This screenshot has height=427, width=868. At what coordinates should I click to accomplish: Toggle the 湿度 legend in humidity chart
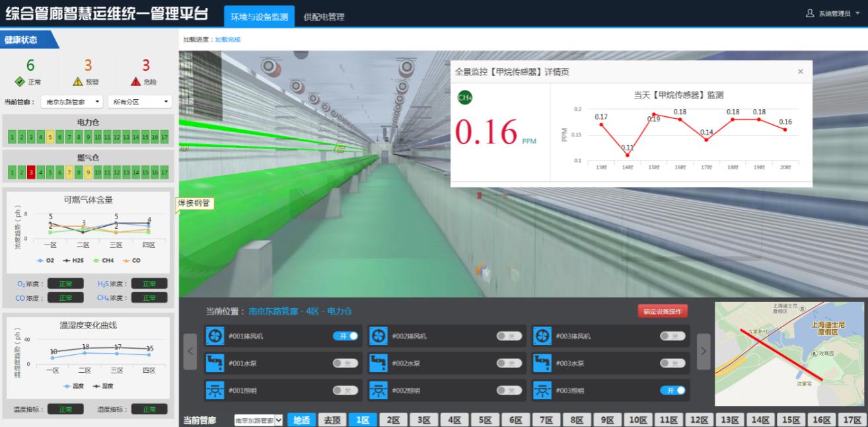[x=102, y=386]
